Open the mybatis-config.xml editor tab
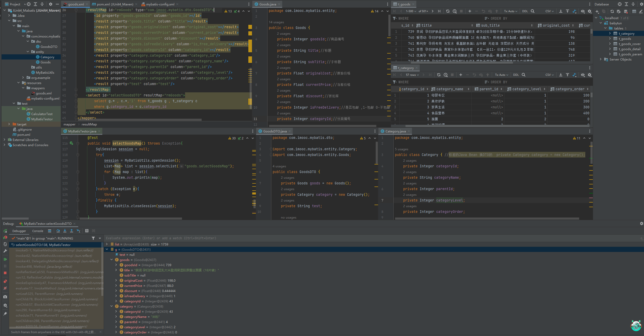Screen dimensions: 644x336 (160, 4)
